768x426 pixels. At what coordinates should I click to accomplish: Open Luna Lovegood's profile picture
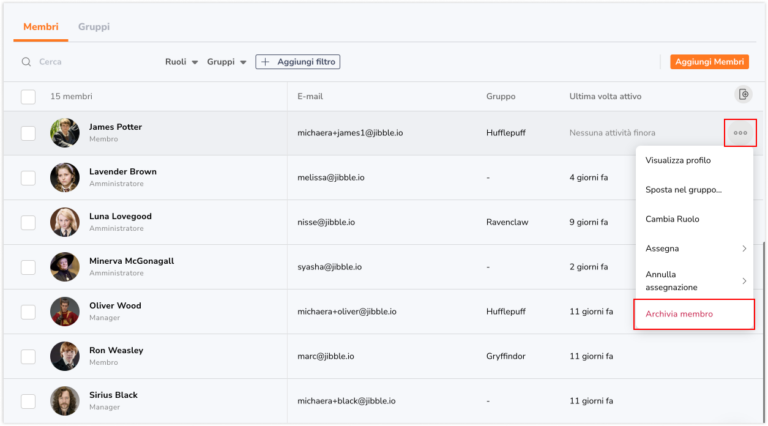point(65,222)
